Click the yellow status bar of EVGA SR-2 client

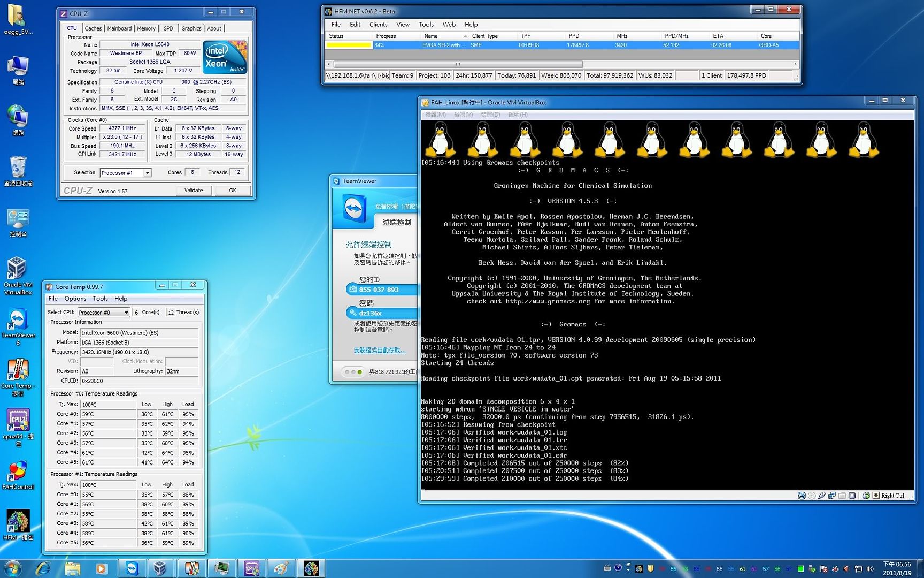click(x=349, y=45)
